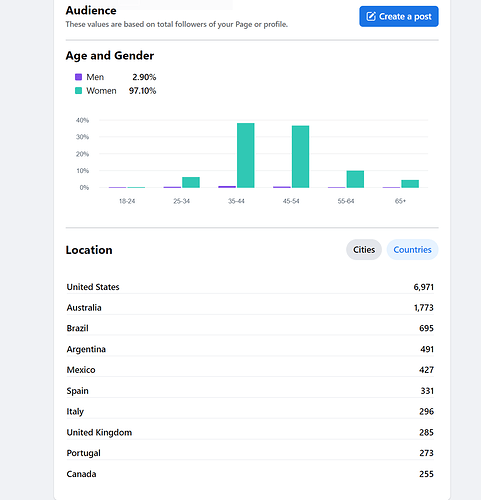Viewport: 481px width, 500px height.
Task: Select the Canada location row
Action: (250, 474)
